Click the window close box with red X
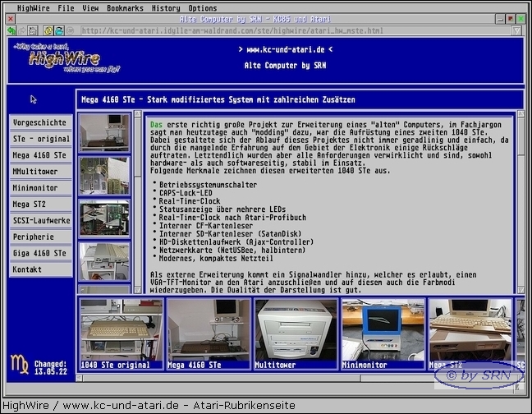 [11, 19]
